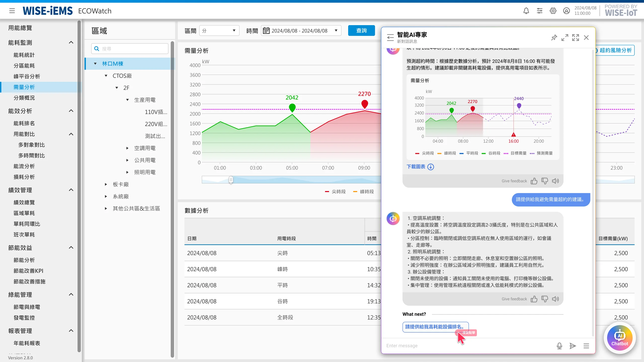Select suggestion 請提供給我高耗能設備排名
The image size is (644, 362).
(435, 327)
